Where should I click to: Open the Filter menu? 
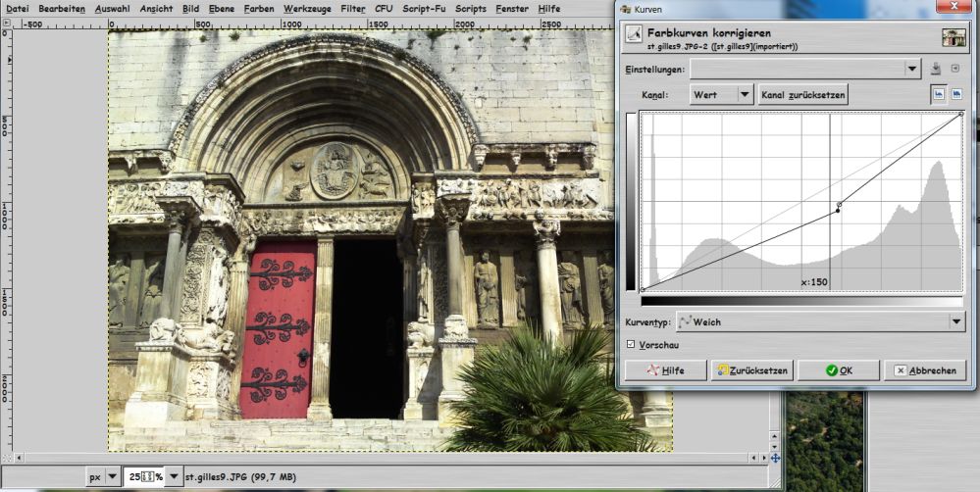click(352, 8)
